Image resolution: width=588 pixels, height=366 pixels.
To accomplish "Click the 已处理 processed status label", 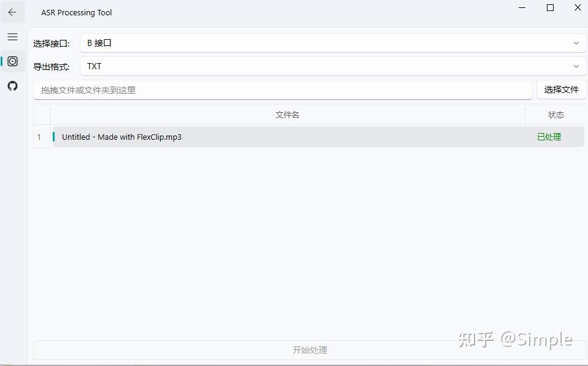I will [549, 137].
